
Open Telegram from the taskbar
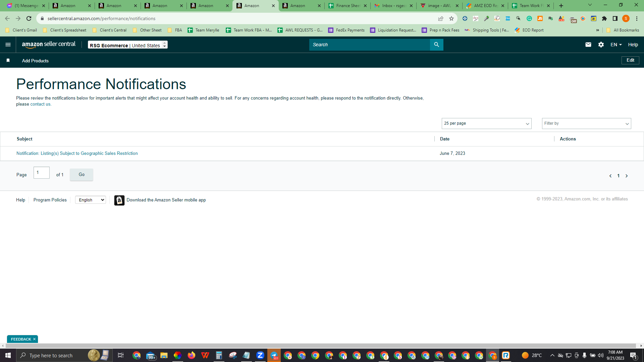[274, 355]
